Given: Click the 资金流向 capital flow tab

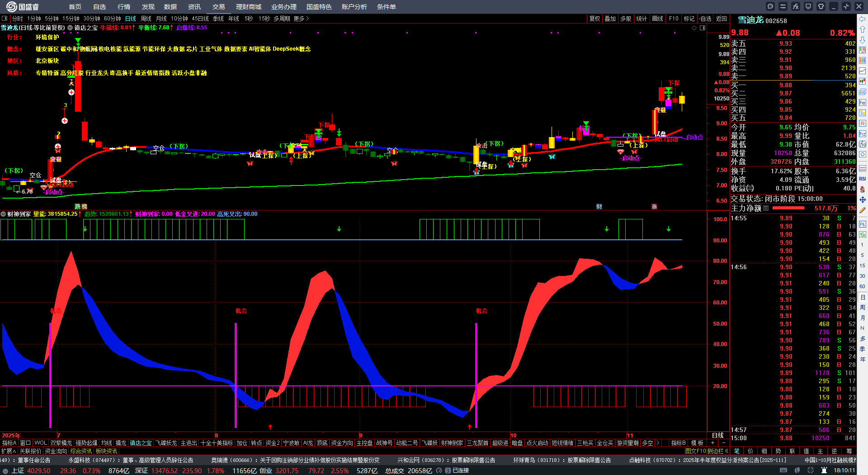Looking at the screenshot, I should coord(56,451).
